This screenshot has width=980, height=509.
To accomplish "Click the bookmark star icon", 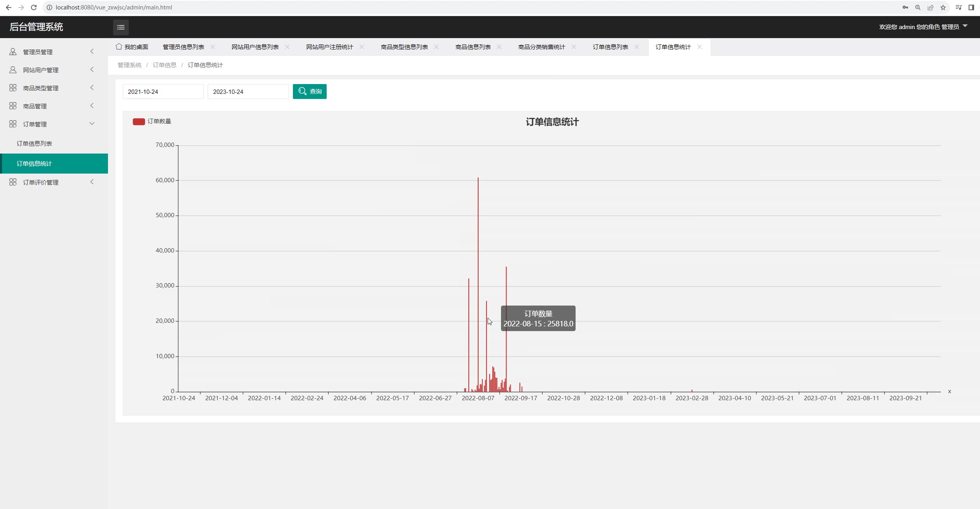I will click(943, 7).
